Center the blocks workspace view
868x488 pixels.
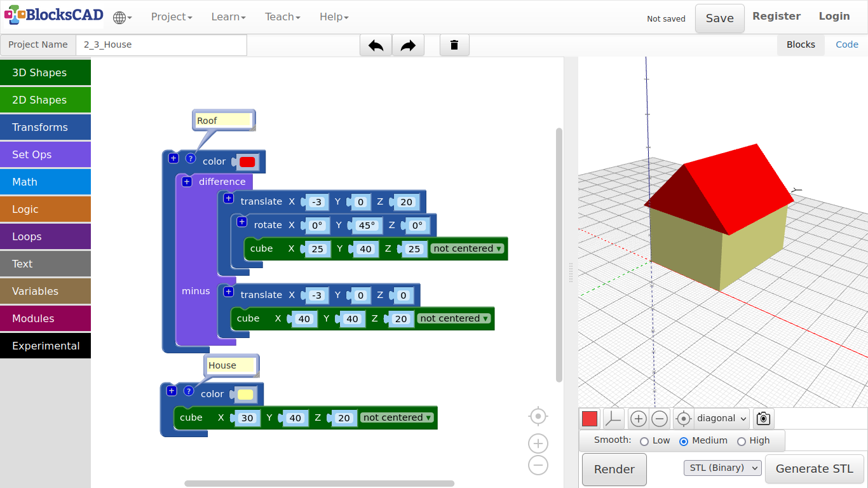coord(538,416)
